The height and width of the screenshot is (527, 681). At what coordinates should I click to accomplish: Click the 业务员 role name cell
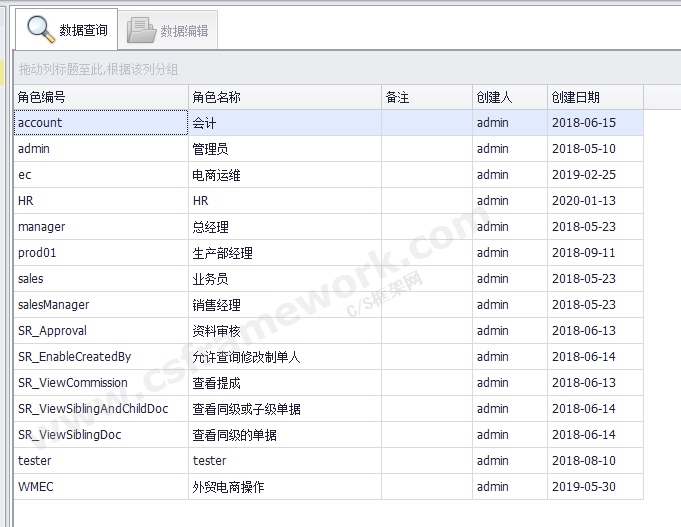point(285,279)
